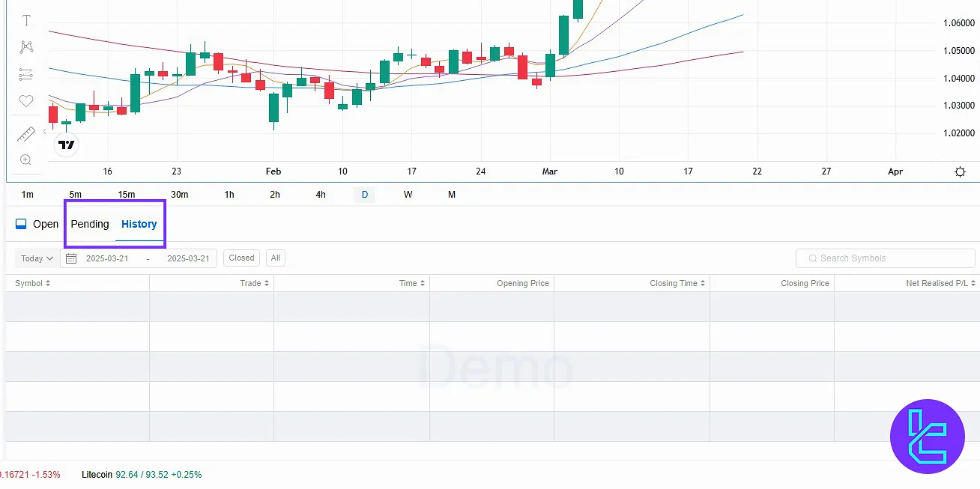Select the ruler measure tool

pyautogui.click(x=26, y=135)
